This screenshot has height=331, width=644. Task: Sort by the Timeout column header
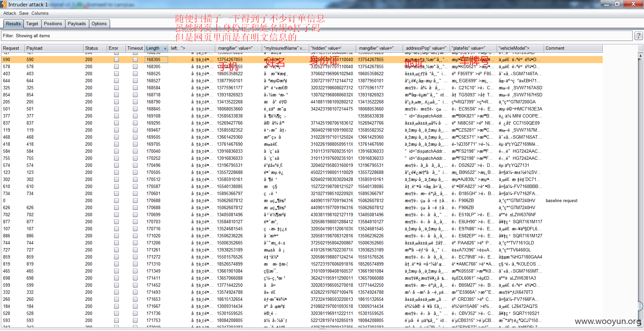point(135,48)
